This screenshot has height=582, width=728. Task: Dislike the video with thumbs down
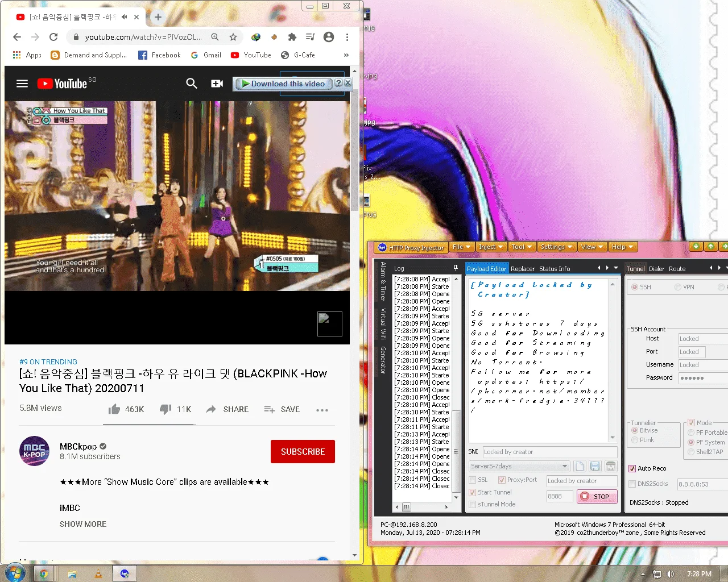[x=166, y=409]
